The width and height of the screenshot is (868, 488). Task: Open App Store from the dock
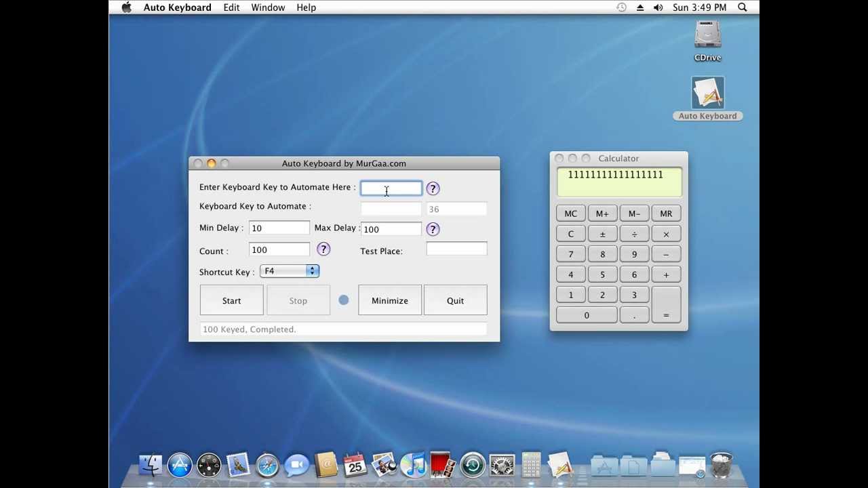[x=180, y=465]
